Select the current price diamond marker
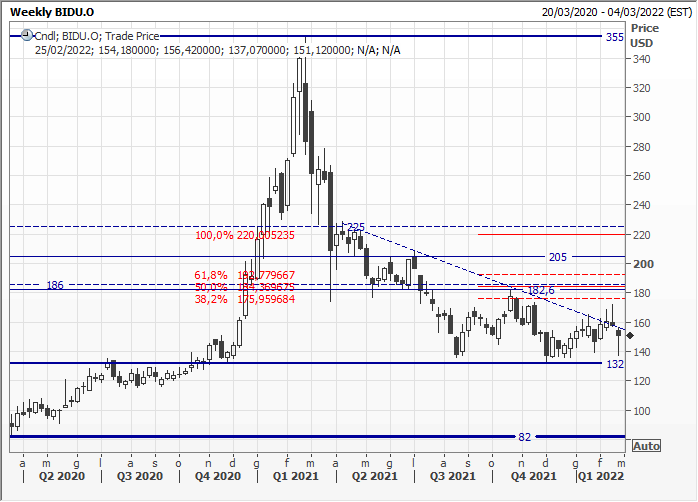 (x=629, y=335)
